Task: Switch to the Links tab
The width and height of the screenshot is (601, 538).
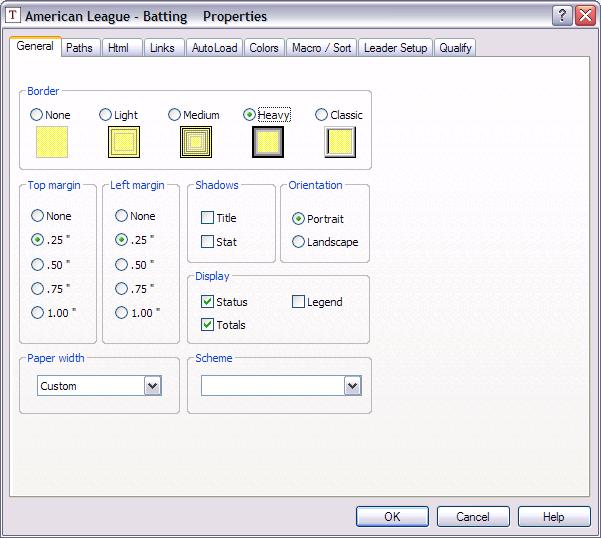Action: click(x=162, y=48)
